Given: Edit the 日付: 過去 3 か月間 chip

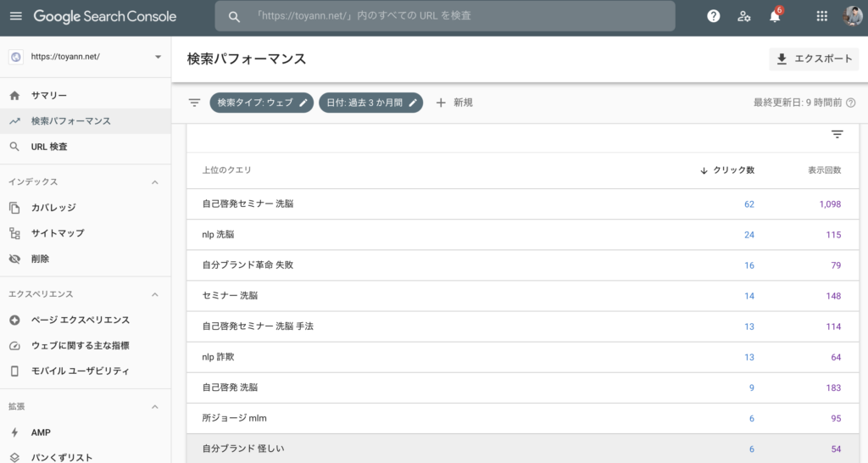Looking at the screenshot, I should pyautogui.click(x=370, y=103).
